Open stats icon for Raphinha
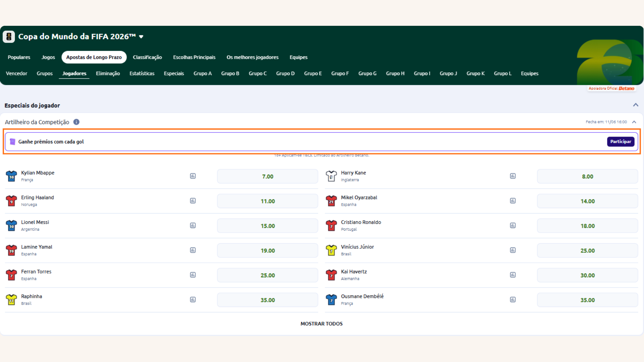This screenshot has height=362, width=644. (193, 300)
